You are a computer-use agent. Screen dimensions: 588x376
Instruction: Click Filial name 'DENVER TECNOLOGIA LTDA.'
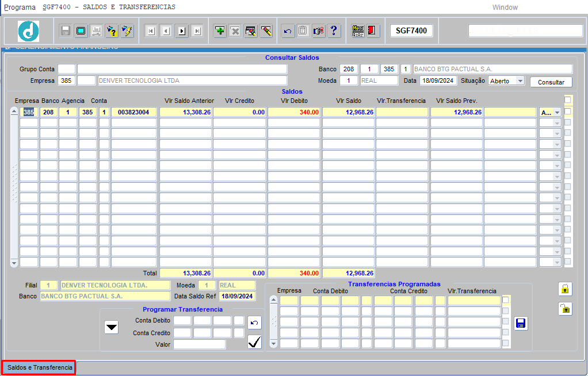coord(114,285)
